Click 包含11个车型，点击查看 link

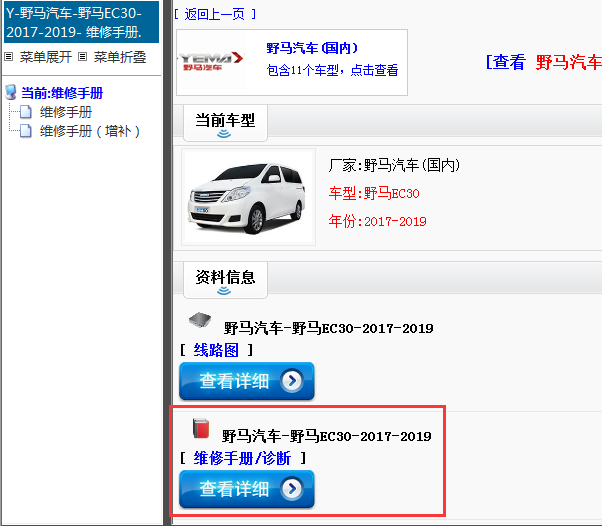tap(332, 70)
